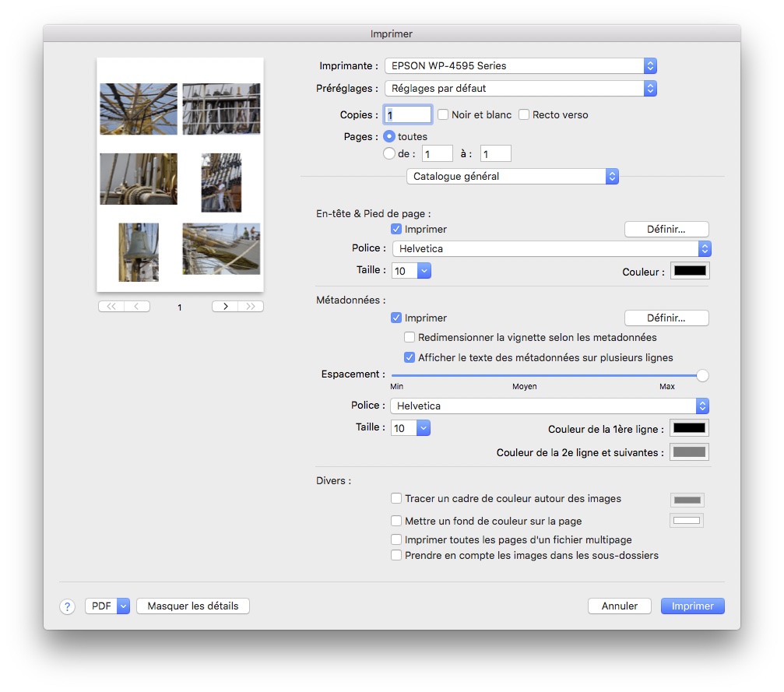Open the PDF options arrow menu

point(123,606)
